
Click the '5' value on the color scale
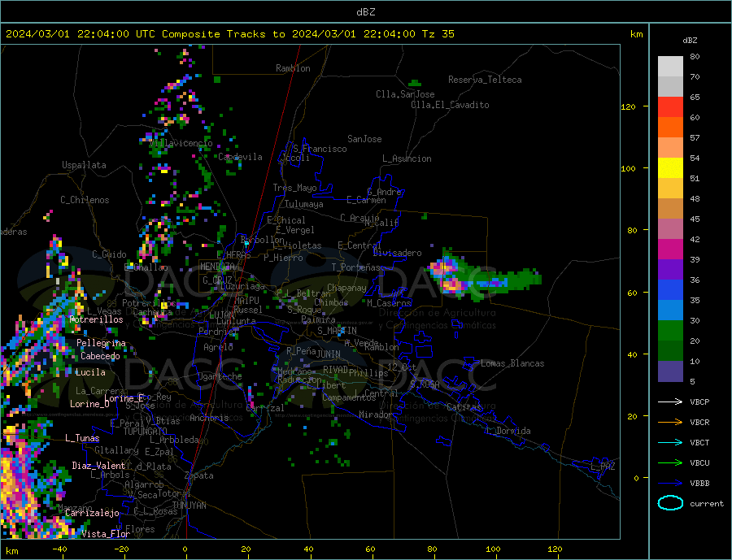click(x=692, y=382)
